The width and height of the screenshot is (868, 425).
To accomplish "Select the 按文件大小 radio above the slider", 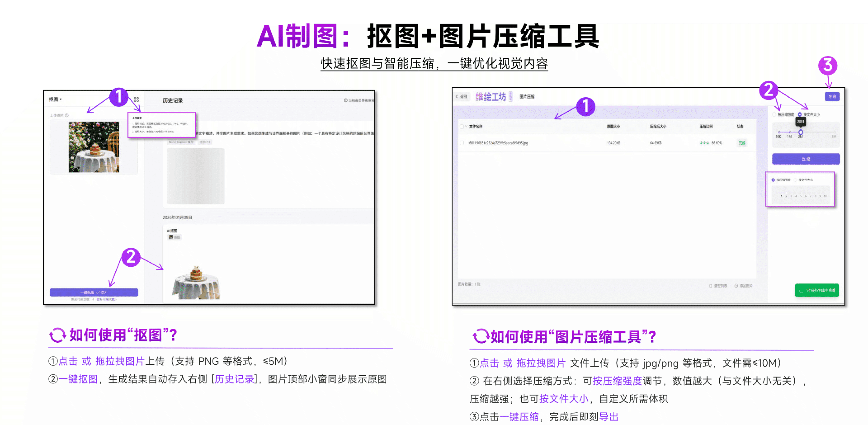I will [799, 115].
